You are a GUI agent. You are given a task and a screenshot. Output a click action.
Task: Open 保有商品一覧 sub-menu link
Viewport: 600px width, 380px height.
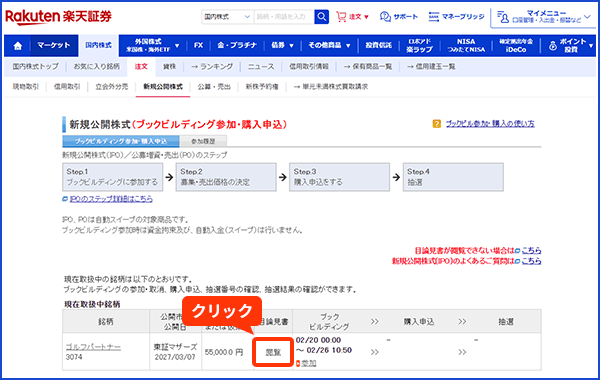click(368, 67)
